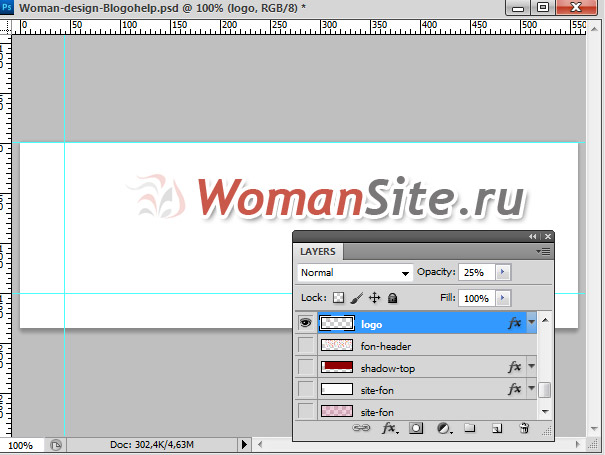Collapse Layers panel with double-arrow icon
Image resolution: width=605 pixels, height=455 pixels.
pos(532,237)
